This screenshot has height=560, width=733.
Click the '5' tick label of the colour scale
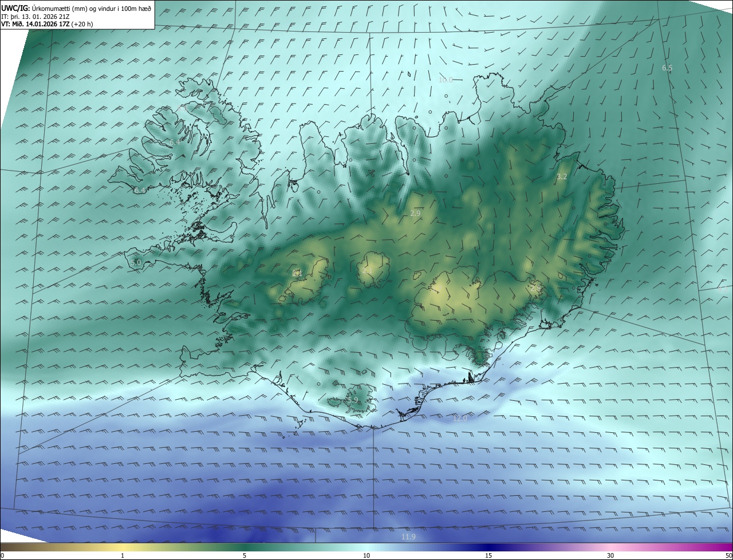pyautogui.click(x=245, y=555)
